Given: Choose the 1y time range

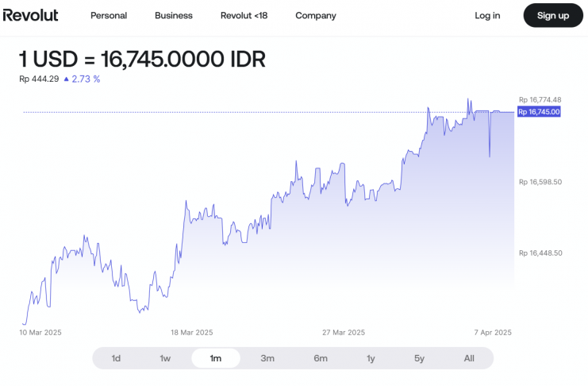Looking at the screenshot, I should pyautogui.click(x=371, y=358).
